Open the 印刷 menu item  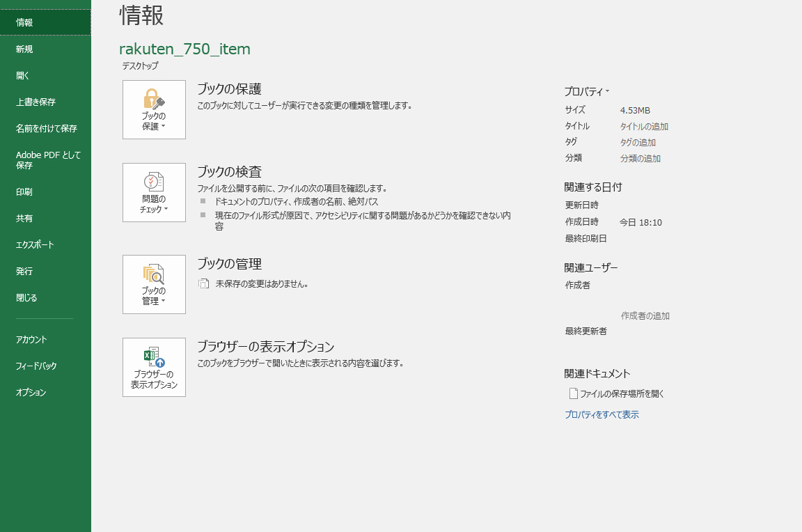(45, 191)
